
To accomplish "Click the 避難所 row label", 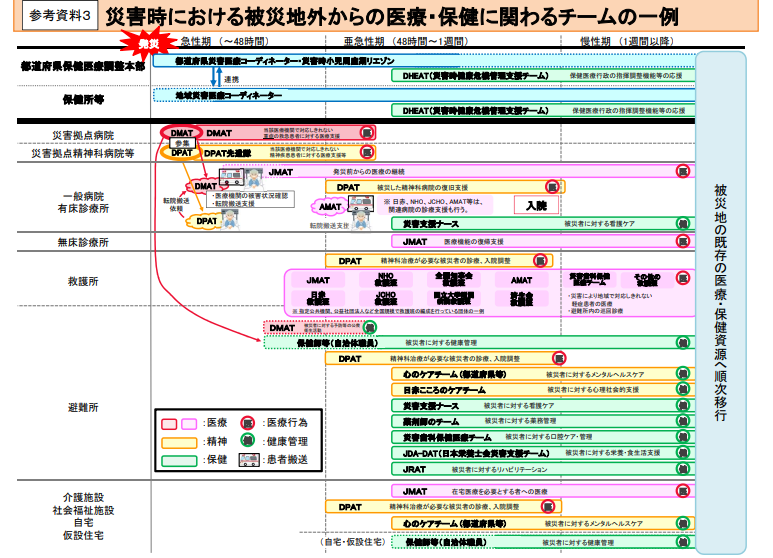I will click(83, 407).
